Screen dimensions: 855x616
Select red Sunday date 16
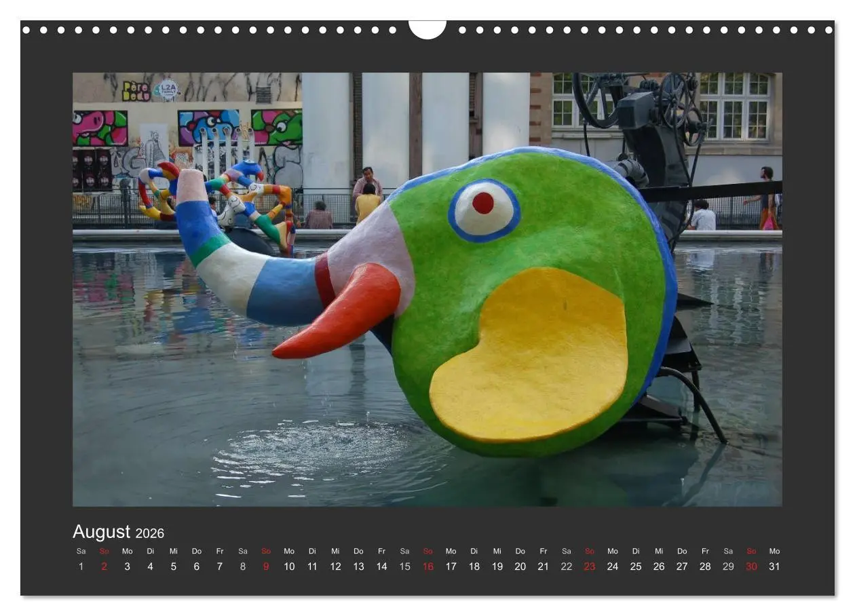pyautogui.click(x=427, y=566)
